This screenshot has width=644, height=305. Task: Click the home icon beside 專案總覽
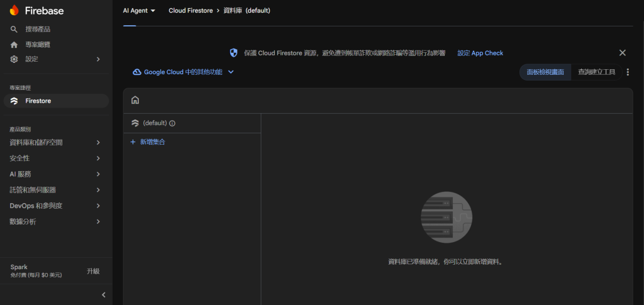tap(14, 44)
